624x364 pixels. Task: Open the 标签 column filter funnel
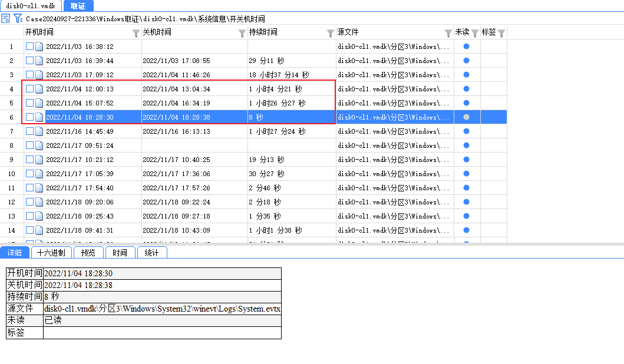point(501,33)
